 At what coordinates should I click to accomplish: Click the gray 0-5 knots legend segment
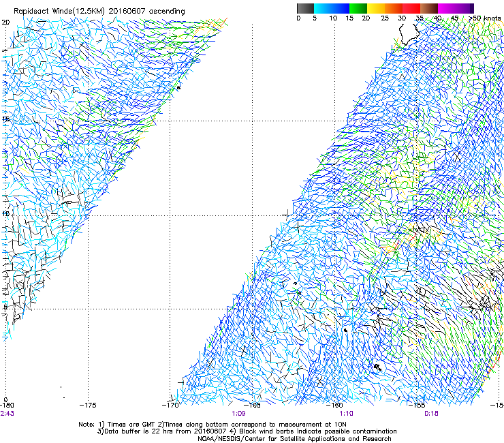click(305, 8)
